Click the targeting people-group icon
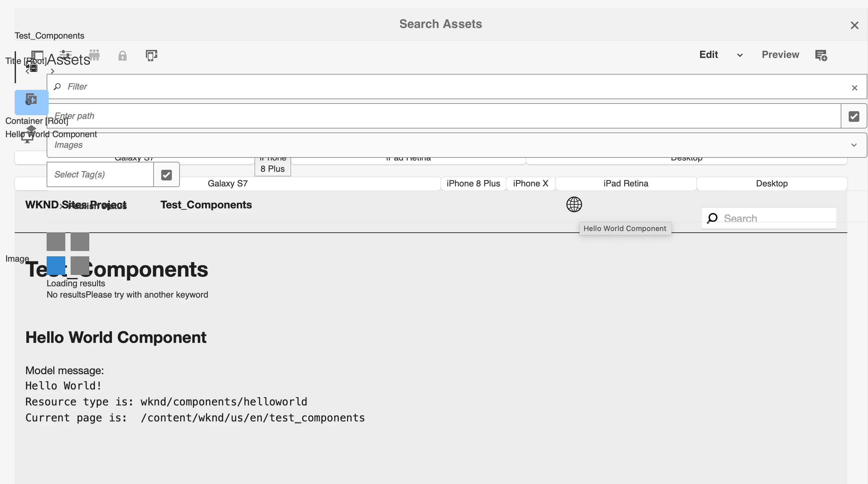Image resolution: width=868 pixels, height=484 pixels. [x=94, y=55]
